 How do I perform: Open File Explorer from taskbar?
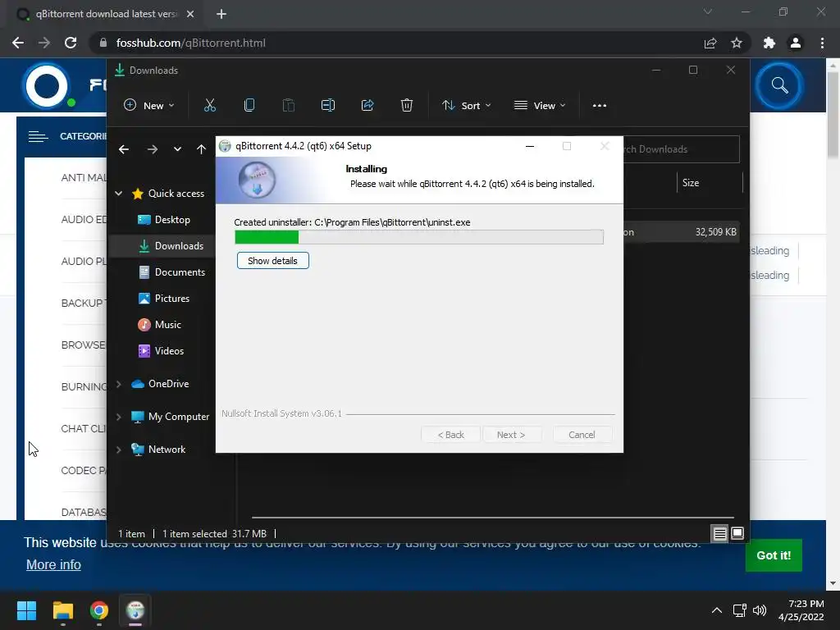[62, 610]
